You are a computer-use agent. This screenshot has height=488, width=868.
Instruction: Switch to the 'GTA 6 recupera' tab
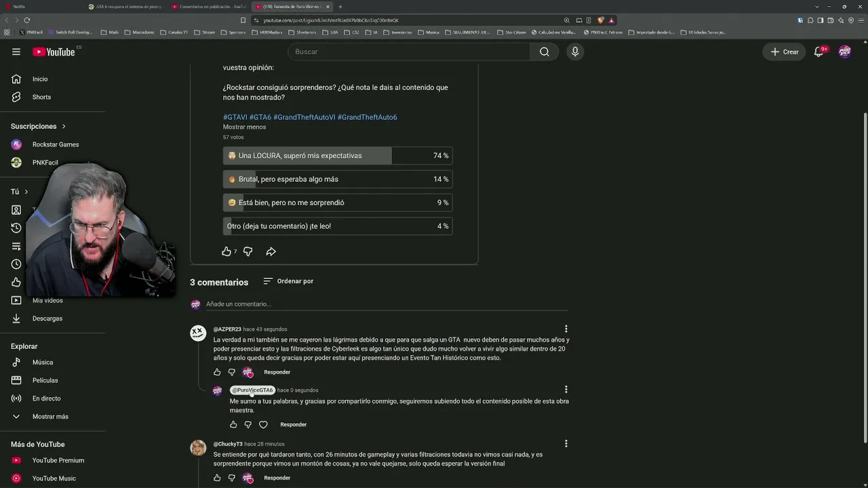(x=125, y=7)
